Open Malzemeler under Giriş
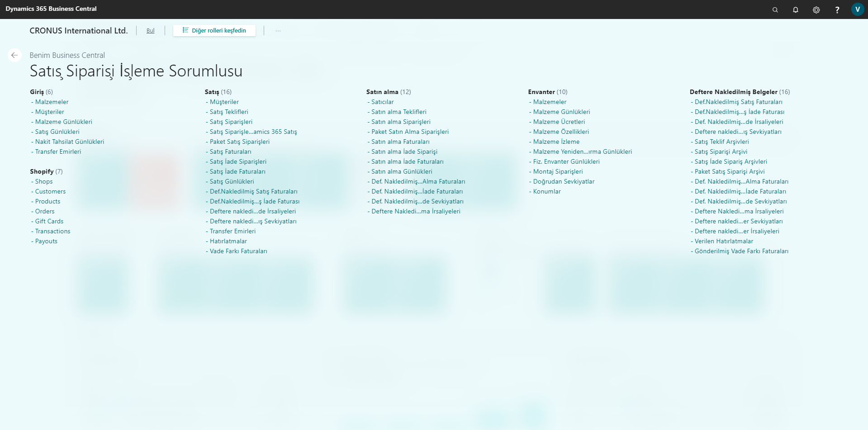This screenshot has height=430, width=868. click(52, 102)
